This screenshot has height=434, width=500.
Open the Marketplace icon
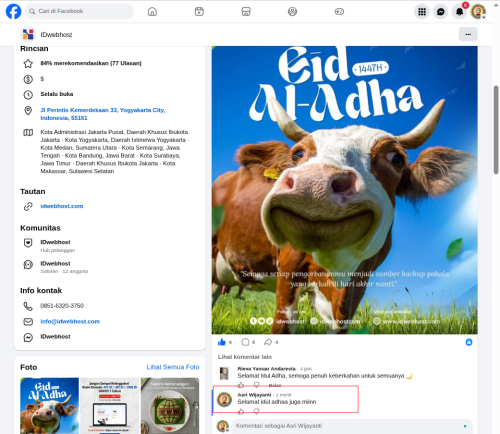(246, 12)
